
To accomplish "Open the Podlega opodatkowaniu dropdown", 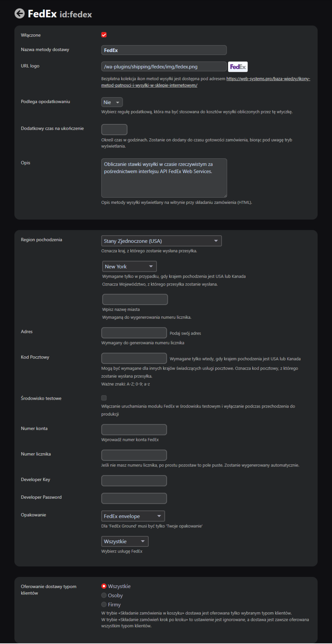I will coord(112,102).
